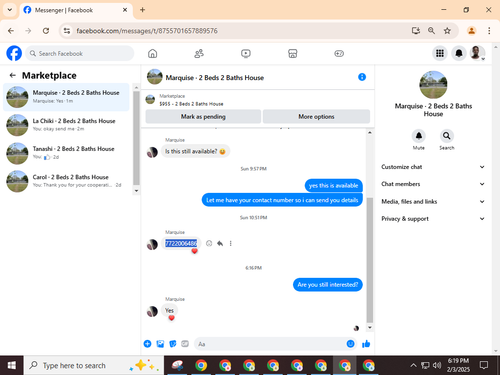Open account profile picture menu
Viewport: 500px width, 375px height.
477,53
